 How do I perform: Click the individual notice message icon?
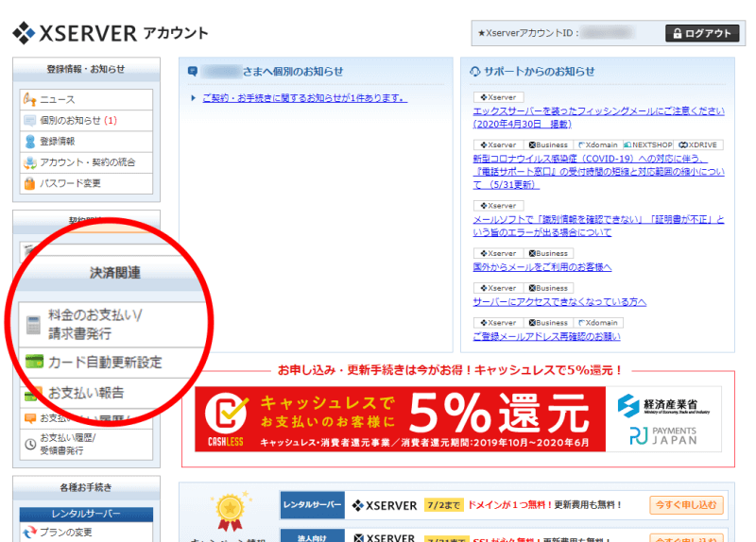tap(30, 121)
